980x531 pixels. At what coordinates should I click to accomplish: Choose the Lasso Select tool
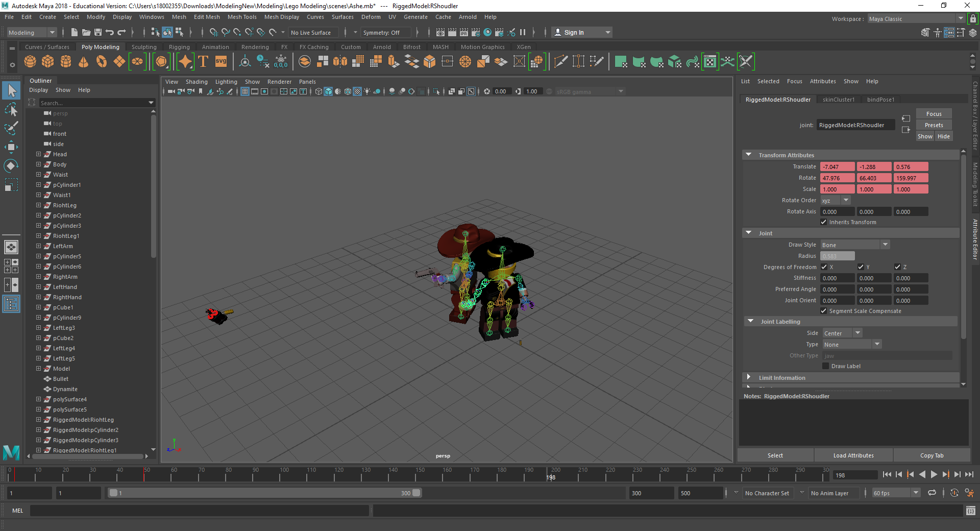coord(11,110)
